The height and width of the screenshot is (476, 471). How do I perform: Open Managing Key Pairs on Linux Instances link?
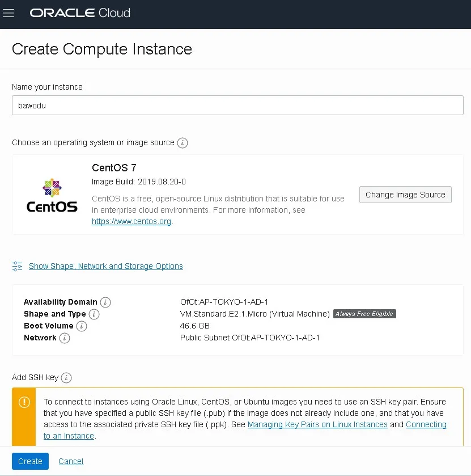[317, 424]
